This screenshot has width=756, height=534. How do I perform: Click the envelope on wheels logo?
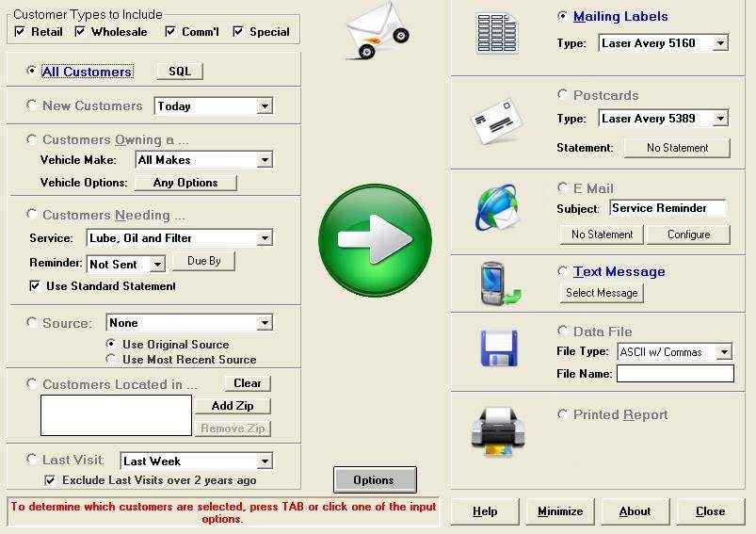[x=376, y=34]
